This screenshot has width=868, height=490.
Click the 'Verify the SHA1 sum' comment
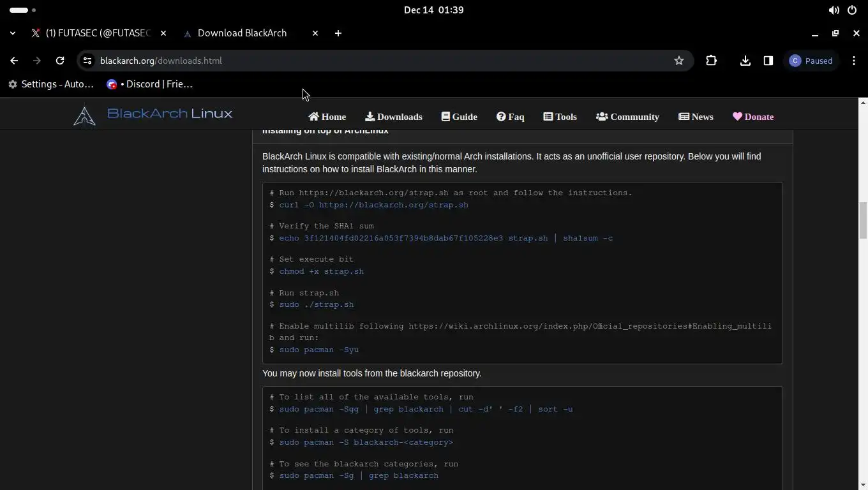[x=322, y=226]
